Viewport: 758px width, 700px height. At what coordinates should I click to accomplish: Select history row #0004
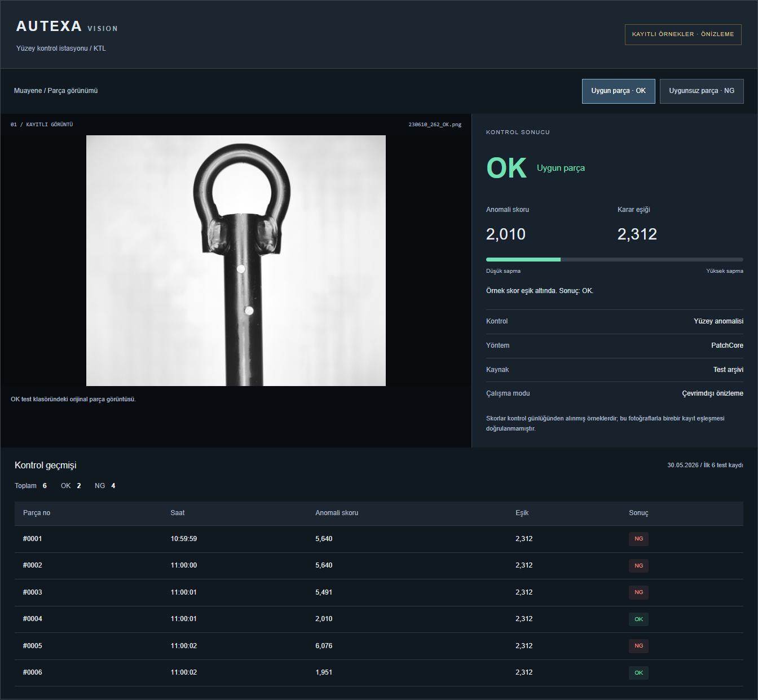[378, 619]
